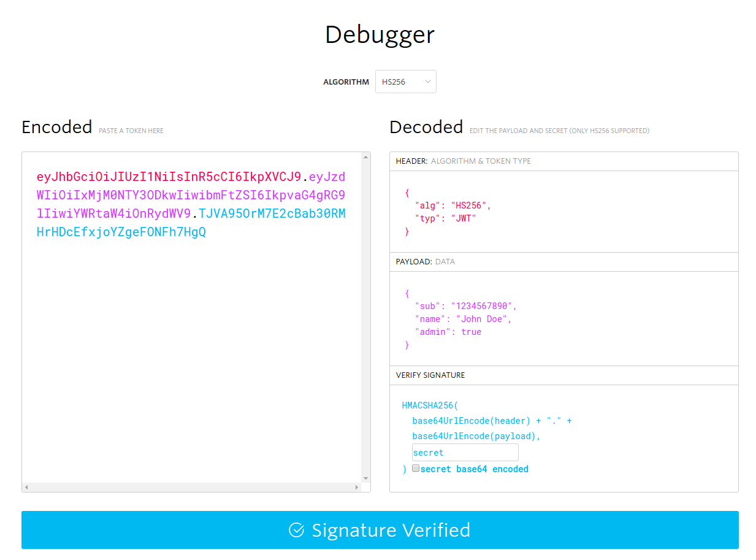Click the Encoded box scroll-up arrow
This screenshot has height=560, width=756.
pyautogui.click(x=366, y=157)
